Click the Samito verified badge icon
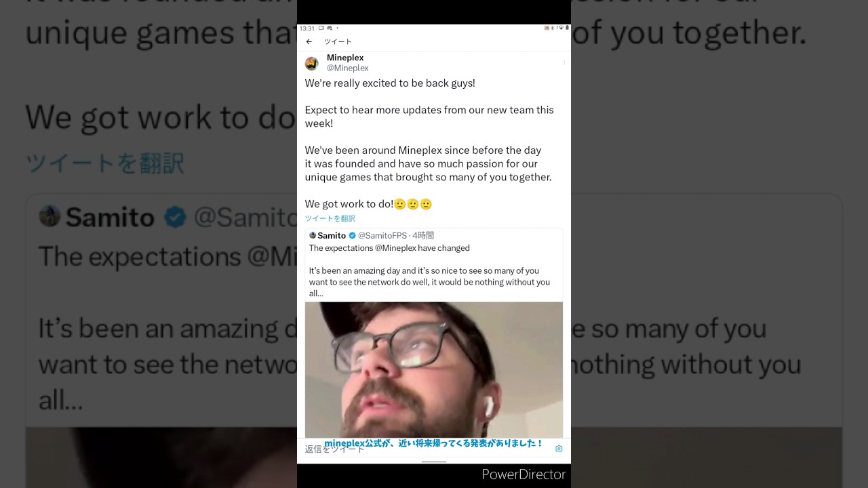This screenshot has height=488, width=868. 352,236
